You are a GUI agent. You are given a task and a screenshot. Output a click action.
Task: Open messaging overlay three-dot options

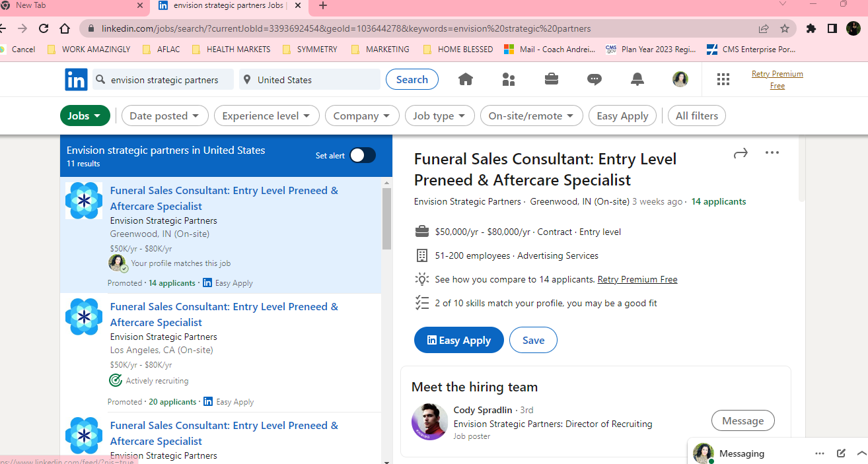point(820,453)
